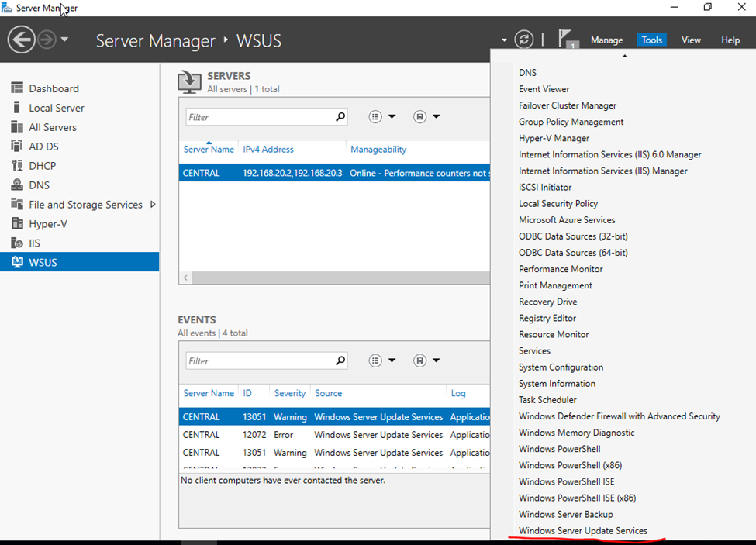The image size is (756, 545).
Task: Open the Servers list options dropdown
Action: pos(382,117)
